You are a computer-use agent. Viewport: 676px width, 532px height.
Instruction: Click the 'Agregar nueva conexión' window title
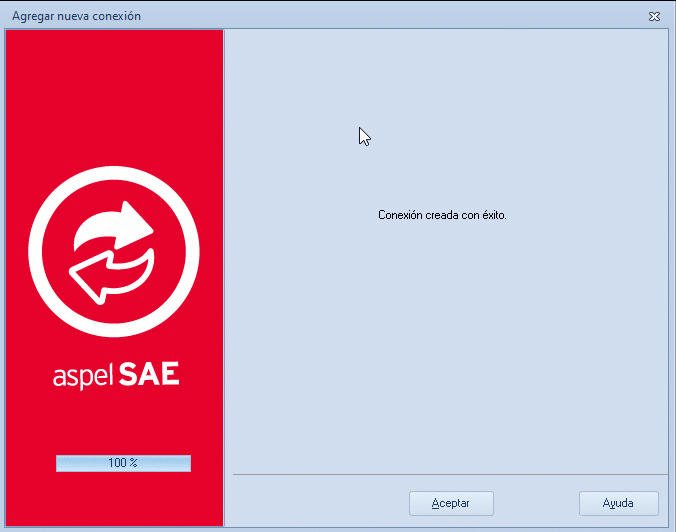point(76,16)
